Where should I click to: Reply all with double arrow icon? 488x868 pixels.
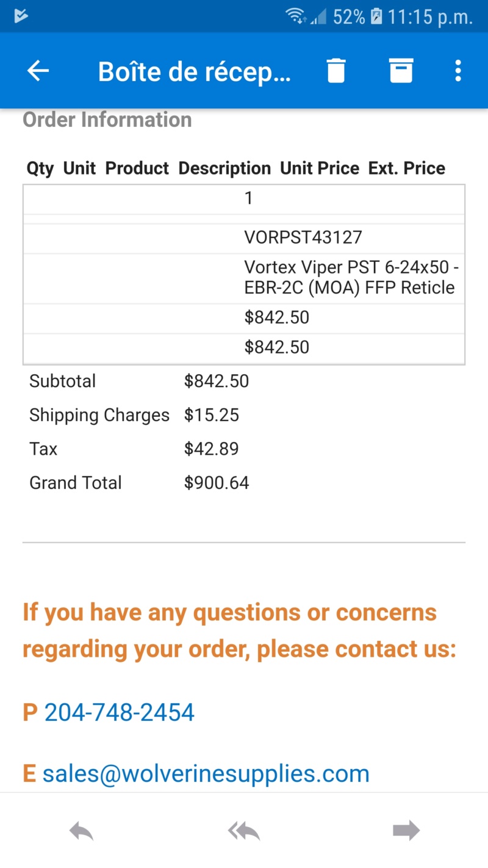pos(244,831)
